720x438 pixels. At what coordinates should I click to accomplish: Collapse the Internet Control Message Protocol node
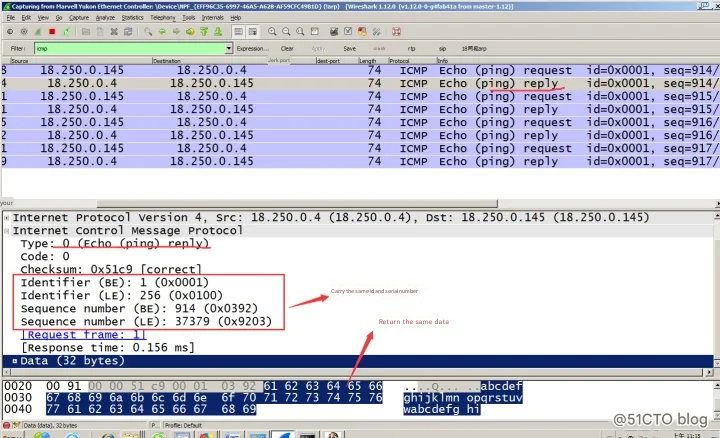click(7, 230)
